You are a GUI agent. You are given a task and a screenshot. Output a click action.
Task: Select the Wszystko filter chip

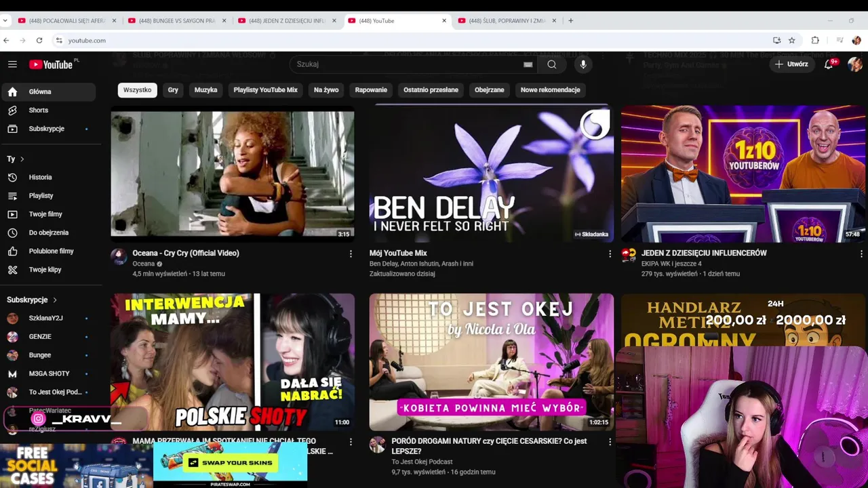[x=137, y=90]
